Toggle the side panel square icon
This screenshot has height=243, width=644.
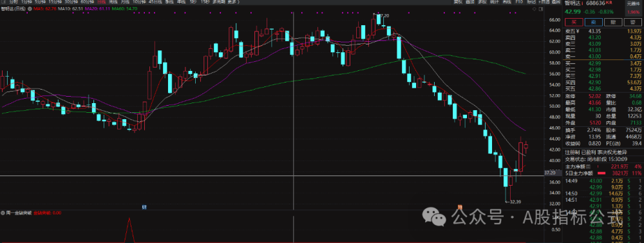click(x=540, y=9)
